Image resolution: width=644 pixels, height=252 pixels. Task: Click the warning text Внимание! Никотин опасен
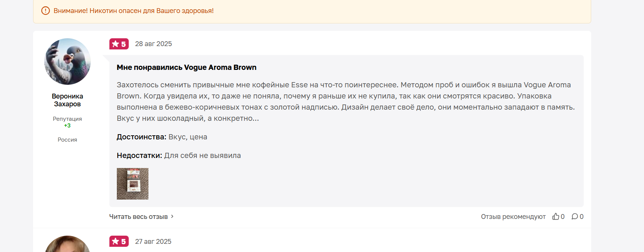(x=134, y=11)
